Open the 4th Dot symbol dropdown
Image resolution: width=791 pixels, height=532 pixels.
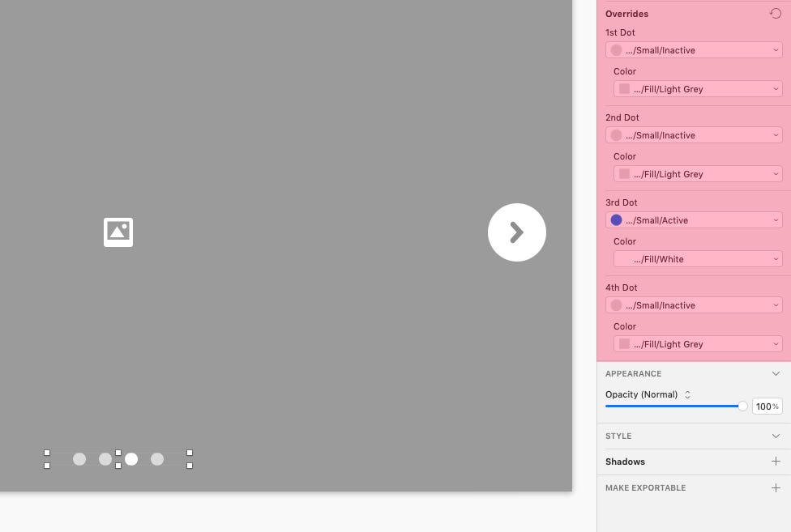click(x=694, y=305)
